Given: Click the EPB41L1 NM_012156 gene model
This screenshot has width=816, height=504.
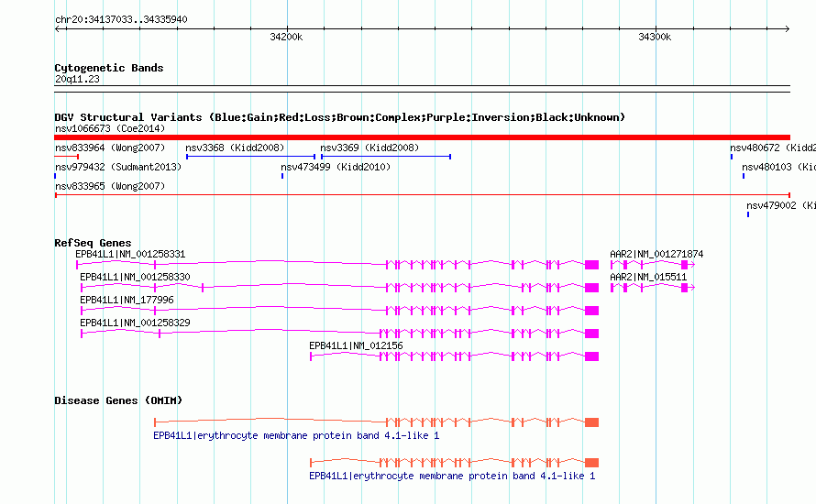Looking at the screenshot, I should 455,356.
